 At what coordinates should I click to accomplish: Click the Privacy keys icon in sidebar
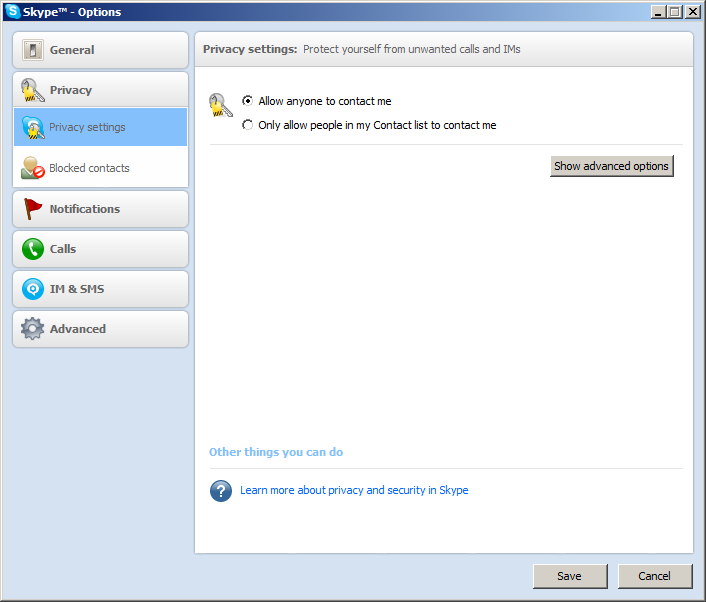[32, 90]
